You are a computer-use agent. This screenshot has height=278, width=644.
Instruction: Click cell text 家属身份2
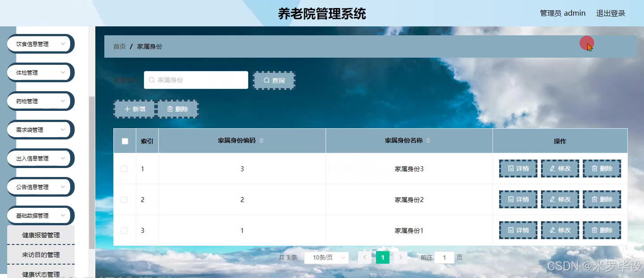(x=409, y=200)
